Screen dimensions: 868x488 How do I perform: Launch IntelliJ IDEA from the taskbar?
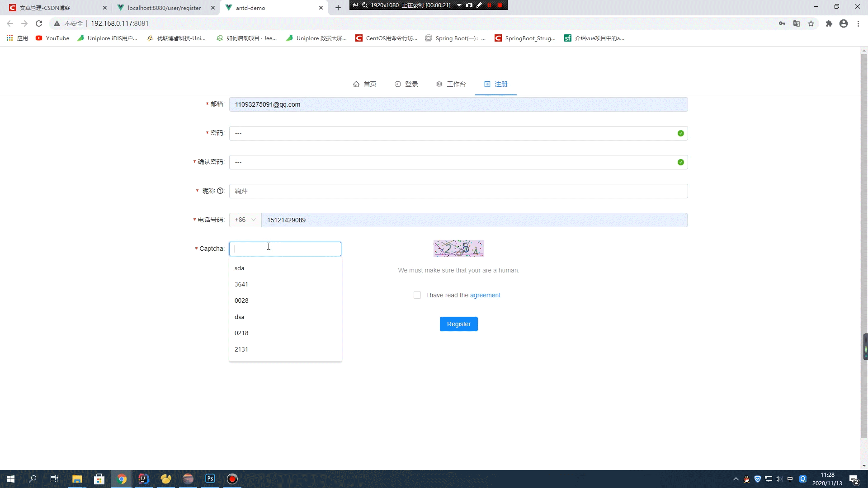144,479
